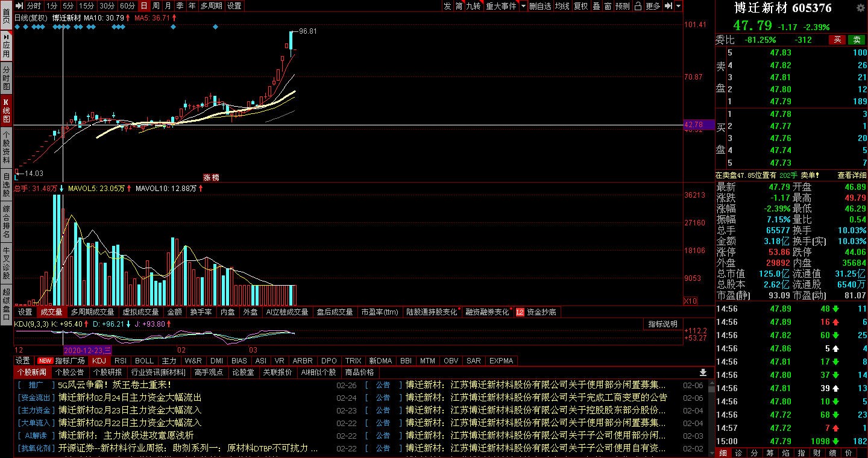
Task: Click the 均线 toolbar button
Action: pos(562,6)
